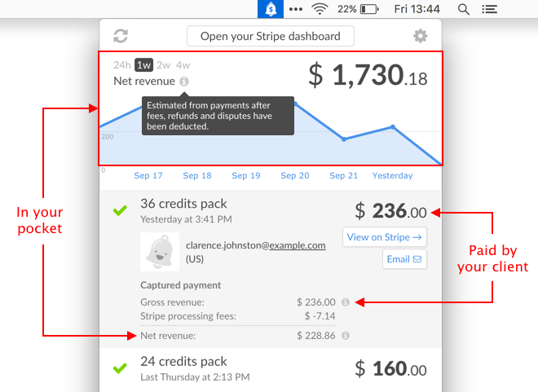Open Spotlight search magnifier icon
538x392 pixels.
point(464,9)
